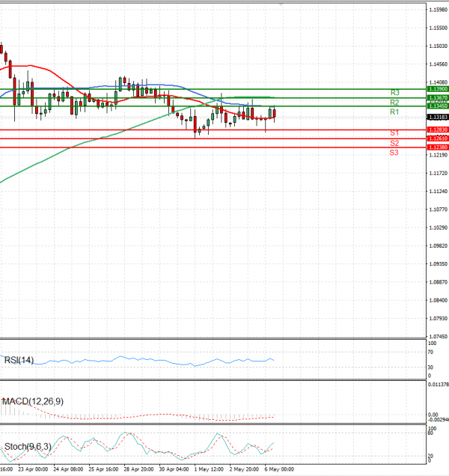
Task: Click the 1.14560 price axis value
Action: [439, 64]
